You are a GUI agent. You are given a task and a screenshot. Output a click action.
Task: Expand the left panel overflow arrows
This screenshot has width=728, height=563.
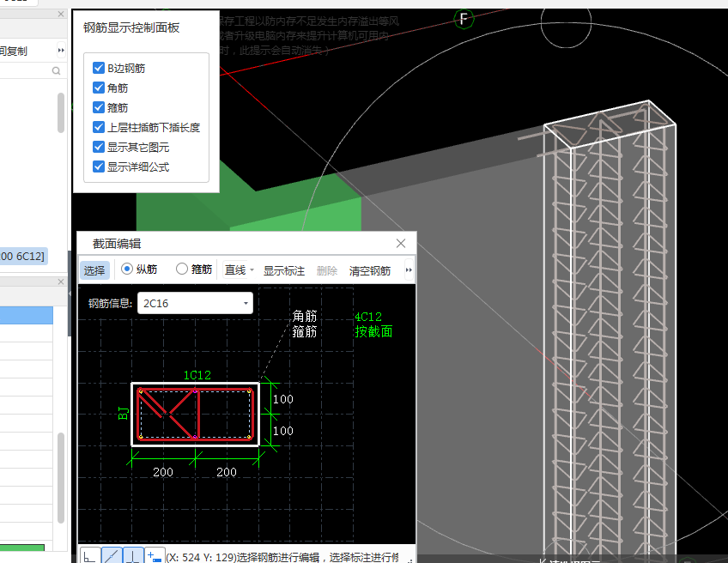(61, 50)
